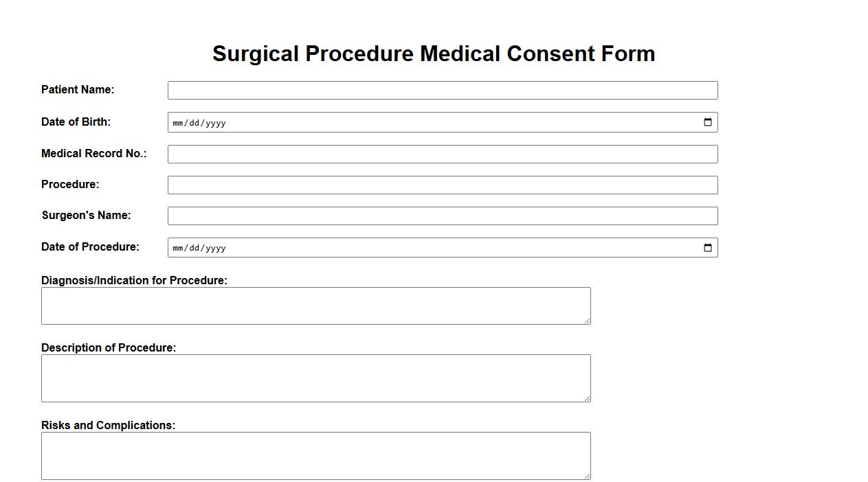Open the Date of Birth calendar picker icon
The width and height of the screenshot is (868, 482).
click(x=707, y=122)
